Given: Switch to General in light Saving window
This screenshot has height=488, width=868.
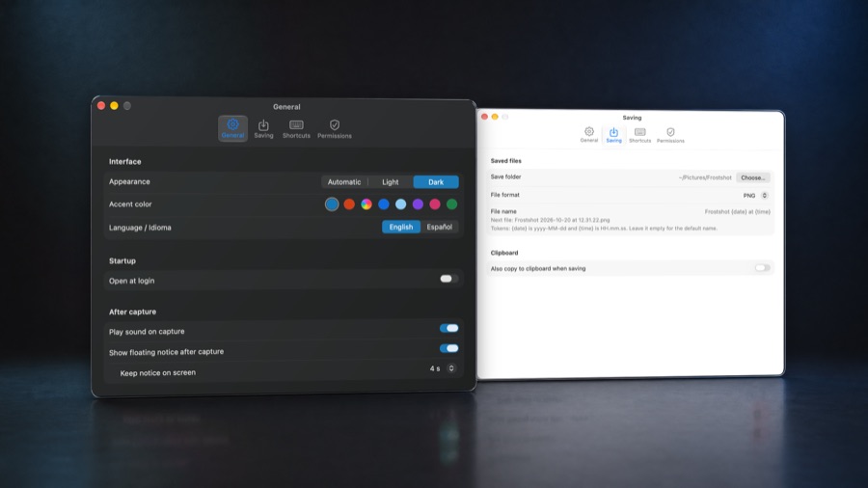Looking at the screenshot, I should [x=589, y=134].
